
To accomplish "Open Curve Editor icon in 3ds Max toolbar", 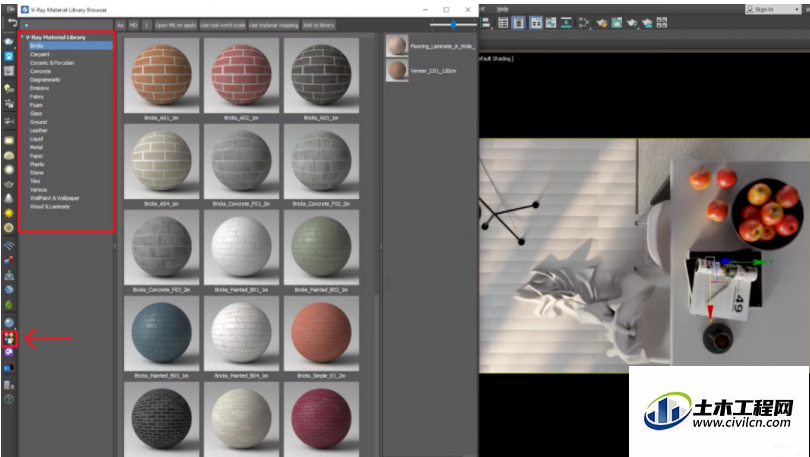I will click(551, 23).
